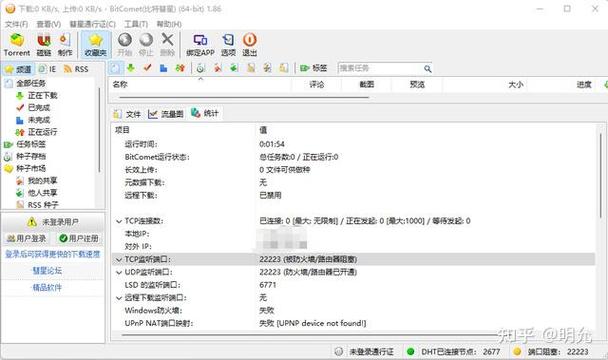Screen dimensions: 608x360
Task: Open the 查看(V) menu
Action: (x=48, y=24)
